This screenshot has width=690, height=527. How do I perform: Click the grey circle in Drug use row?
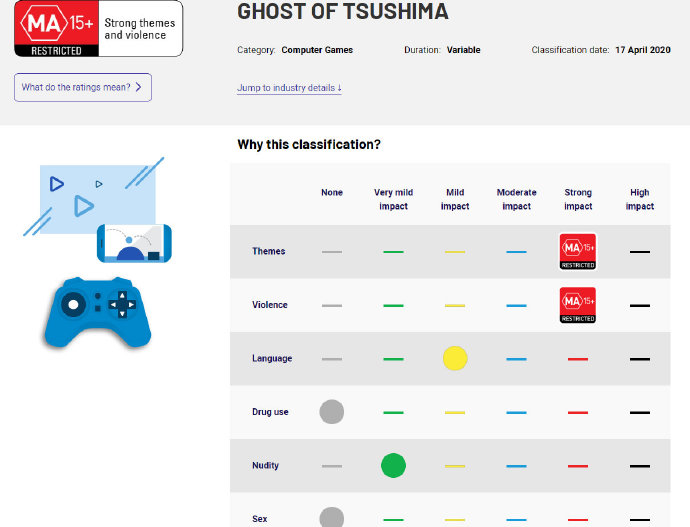click(x=332, y=412)
